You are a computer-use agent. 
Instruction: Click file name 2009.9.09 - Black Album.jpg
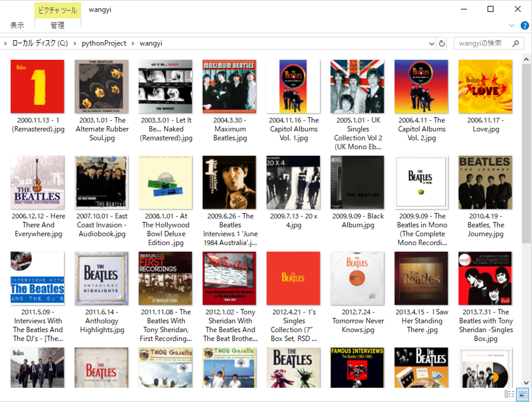pos(358,220)
